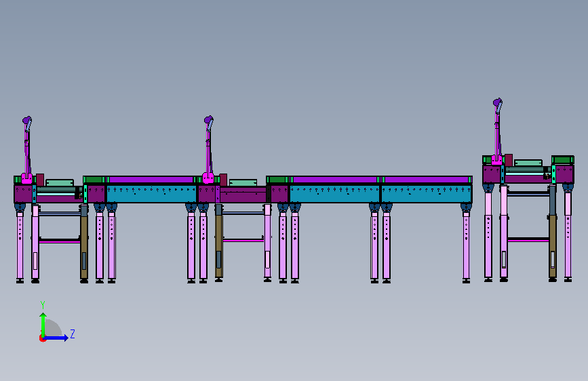Select the leftmost purple lamp head
The image size is (588, 381).
point(27,120)
